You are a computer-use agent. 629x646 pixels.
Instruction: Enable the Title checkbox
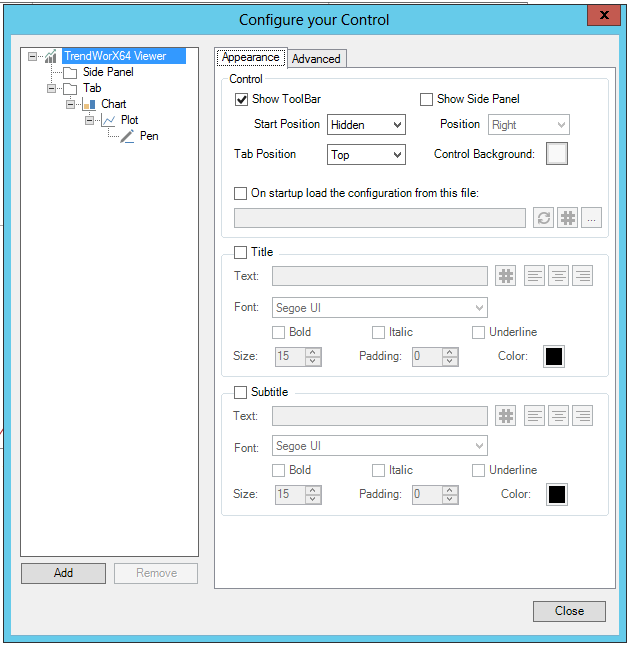pyautogui.click(x=240, y=252)
